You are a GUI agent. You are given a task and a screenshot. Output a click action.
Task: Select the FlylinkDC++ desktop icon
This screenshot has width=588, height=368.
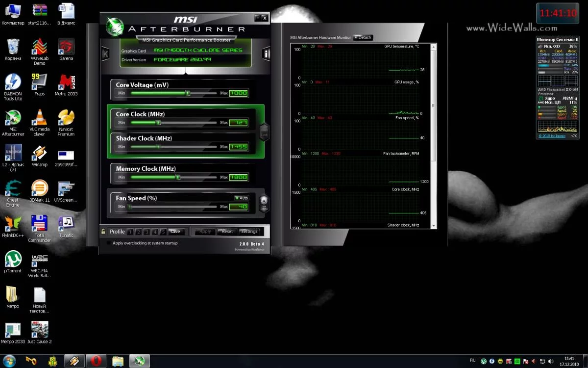(13, 227)
